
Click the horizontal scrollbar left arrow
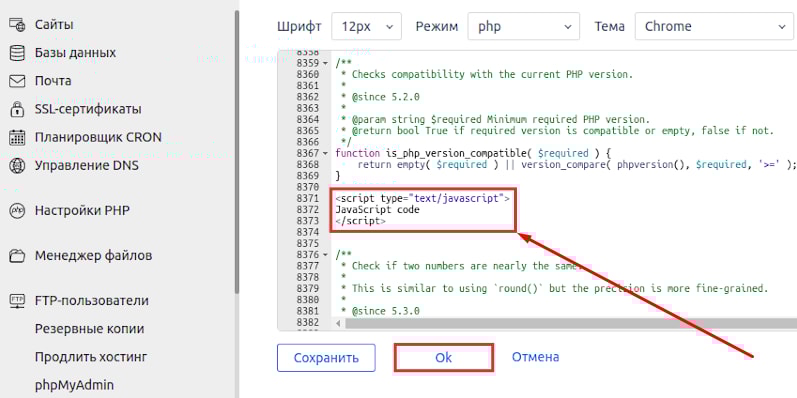click(339, 323)
